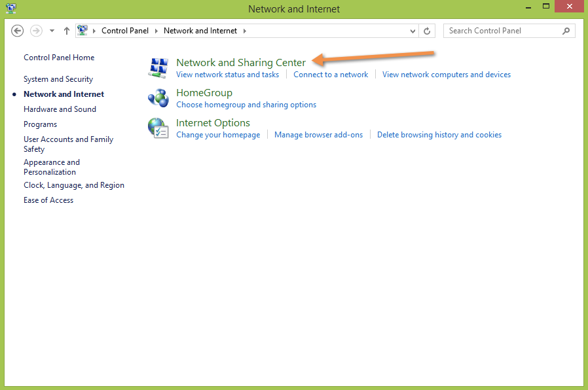Click the Network and Sharing Center icon
Screen dimensions: 588x390
tap(158, 67)
